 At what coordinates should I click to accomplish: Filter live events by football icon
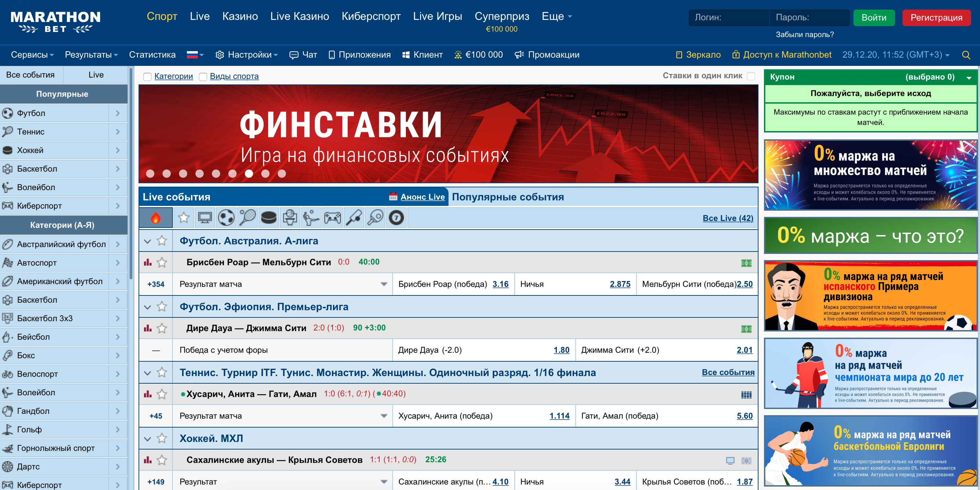(x=226, y=218)
